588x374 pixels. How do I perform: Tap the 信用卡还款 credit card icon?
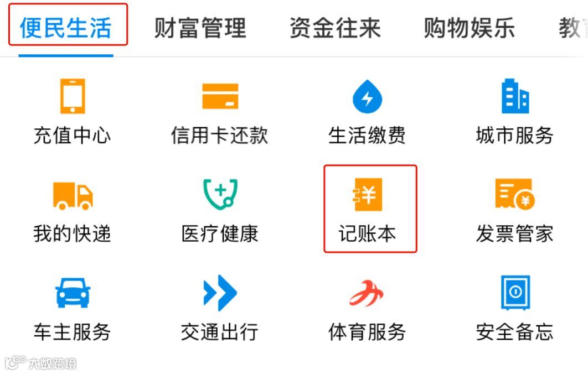pyautogui.click(x=220, y=96)
